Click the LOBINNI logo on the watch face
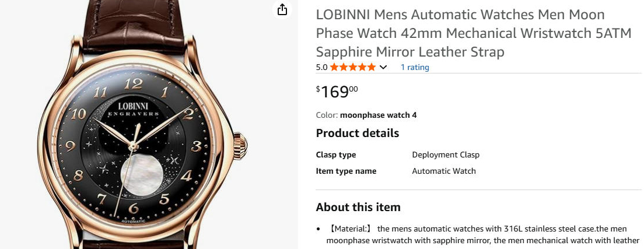The image size is (644, 249). (135, 106)
